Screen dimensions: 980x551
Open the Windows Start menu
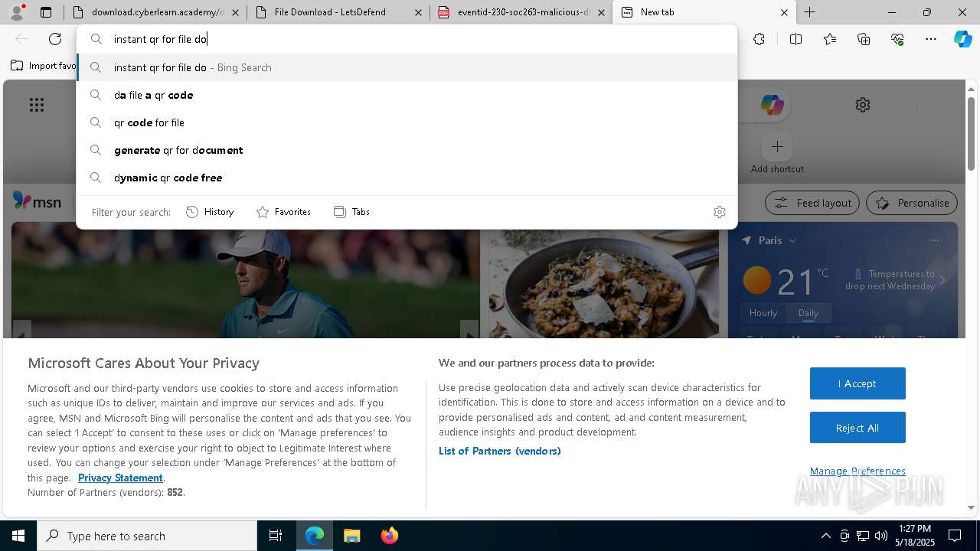coord(18,536)
